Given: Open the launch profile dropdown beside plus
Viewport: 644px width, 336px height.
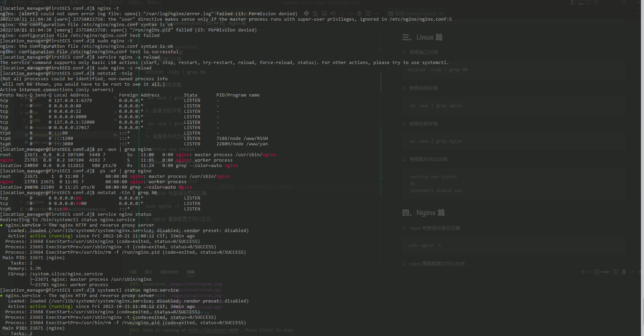Looking at the screenshot, I should point(589,272).
